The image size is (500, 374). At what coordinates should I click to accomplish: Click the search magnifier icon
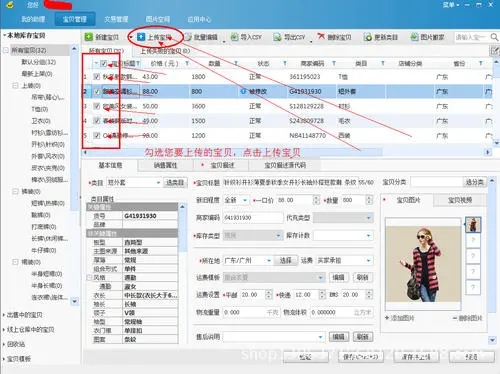click(494, 37)
